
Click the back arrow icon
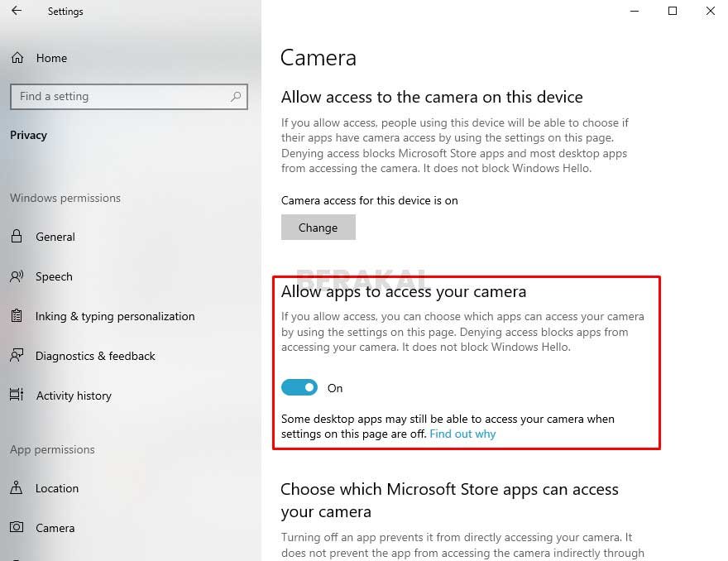coord(17,11)
